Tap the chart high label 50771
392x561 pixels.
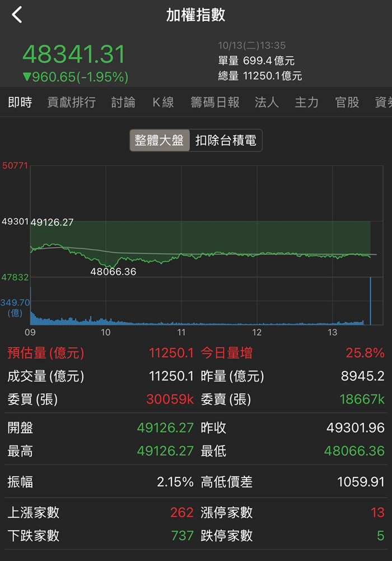15,166
